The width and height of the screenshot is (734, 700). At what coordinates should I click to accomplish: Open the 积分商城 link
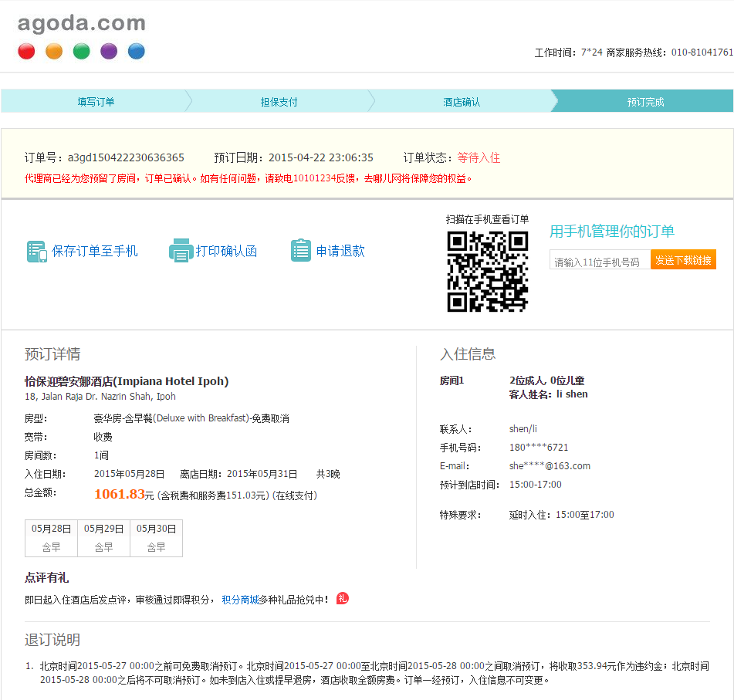240,600
